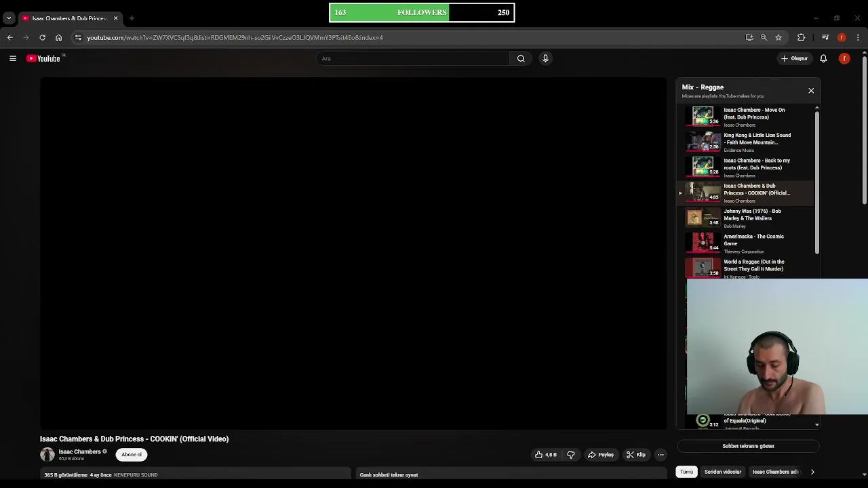Close the Mix - Reggae playlist panel

coord(811,91)
